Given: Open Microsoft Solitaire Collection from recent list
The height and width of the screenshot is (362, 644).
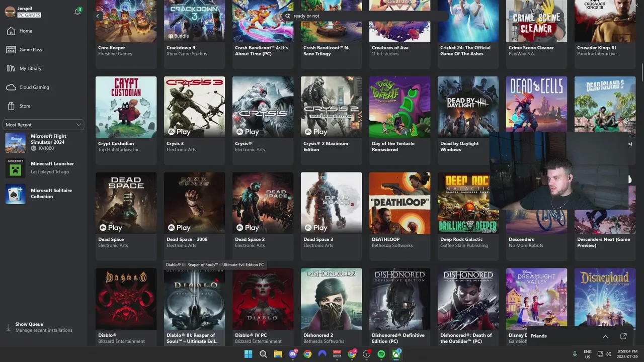Looking at the screenshot, I should tap(43, 194).
